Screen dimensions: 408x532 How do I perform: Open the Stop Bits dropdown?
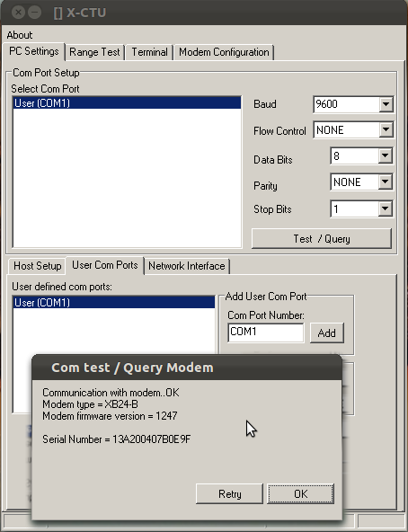[x=385, y=208]
